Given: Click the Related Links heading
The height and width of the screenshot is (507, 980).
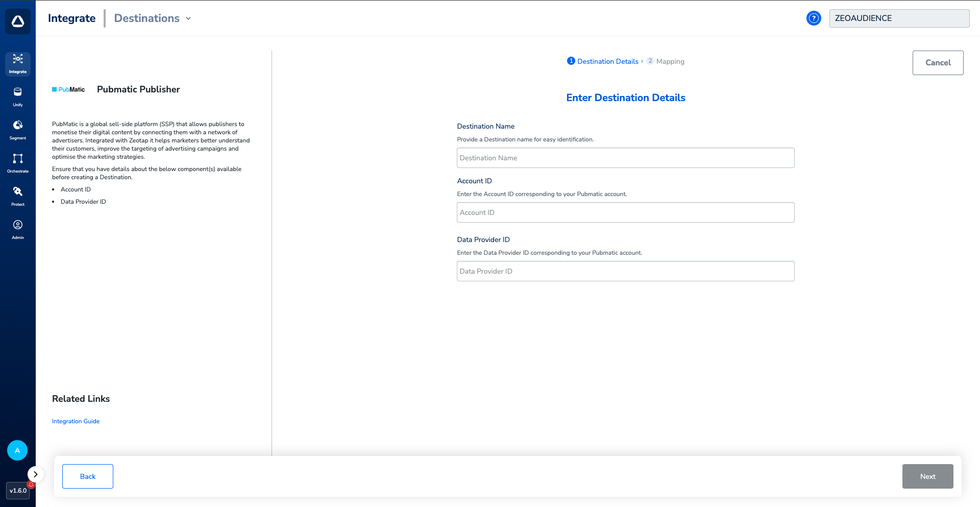Looking at the screenshot, I should point(81,399).
